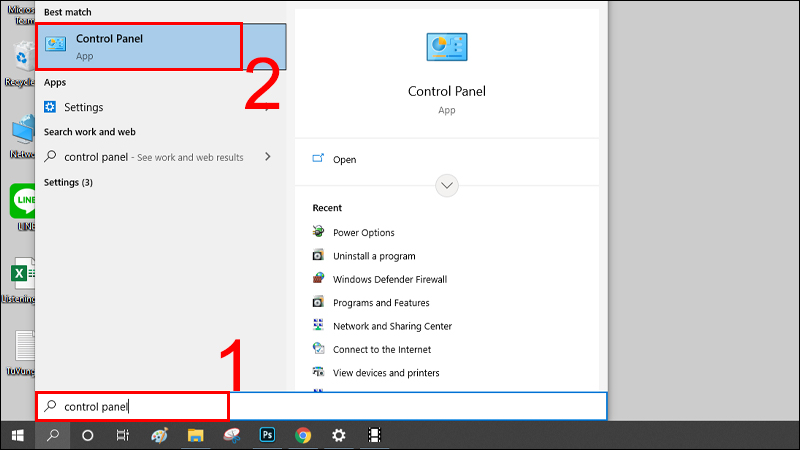Launch Google Chrome from taskbar
Screen dimensions: 800x450
coord(303,435)
